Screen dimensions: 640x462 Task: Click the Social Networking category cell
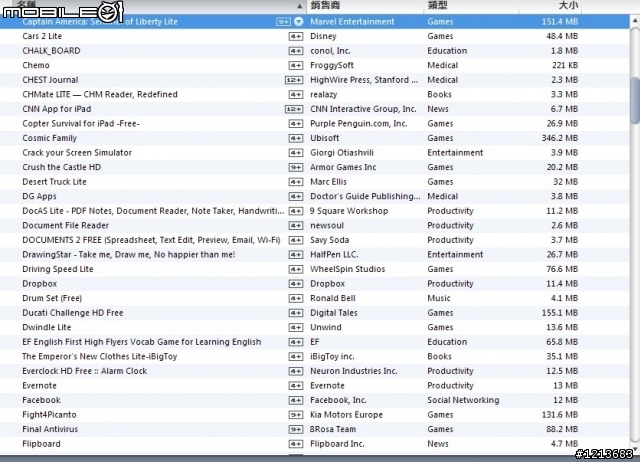point(463,400)
